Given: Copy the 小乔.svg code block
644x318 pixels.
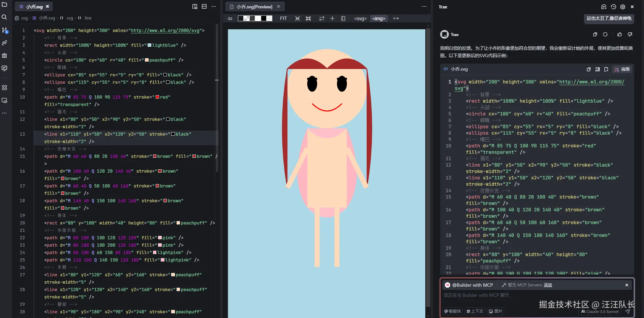Looking at the screenshot, I should click(x=588, y=69).
